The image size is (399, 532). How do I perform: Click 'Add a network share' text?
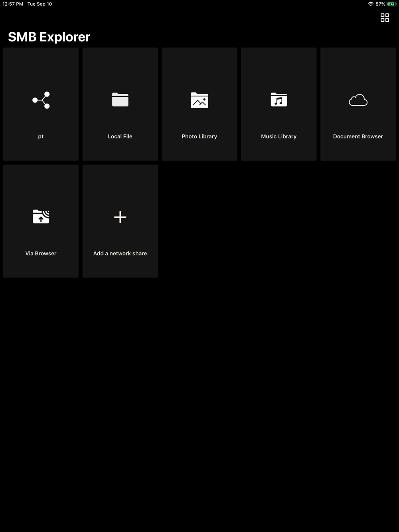tap(120, 253)
